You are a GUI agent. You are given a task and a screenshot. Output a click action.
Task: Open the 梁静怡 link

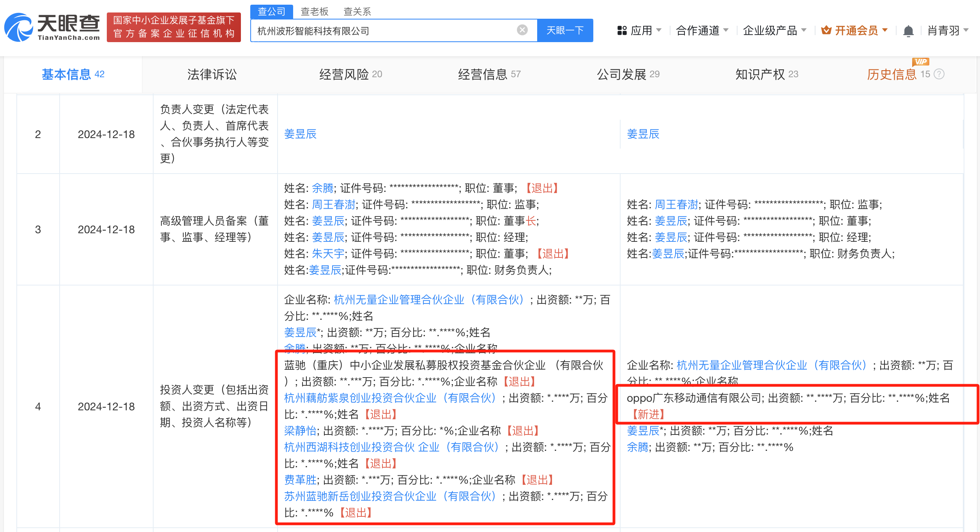[x=300, y=431]
